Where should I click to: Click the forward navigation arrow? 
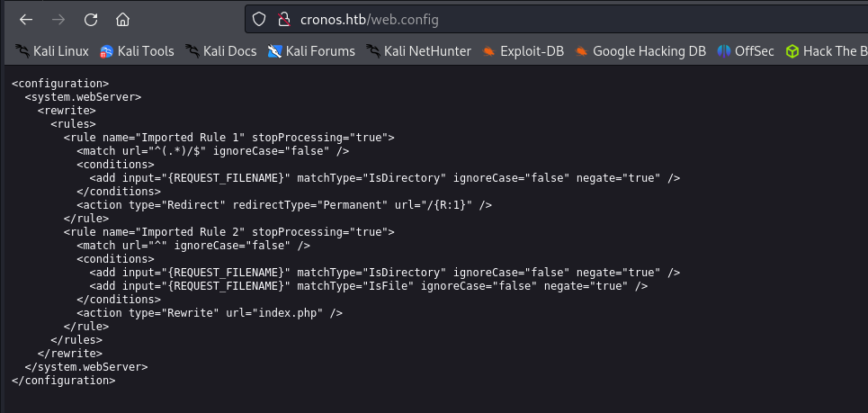pos(59,19)
